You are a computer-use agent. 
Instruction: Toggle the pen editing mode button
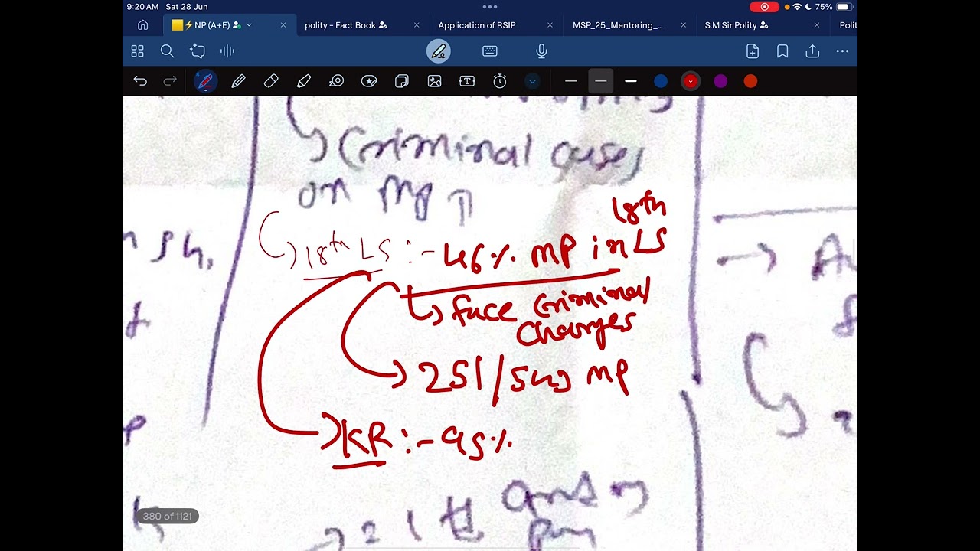click(439, 51)
